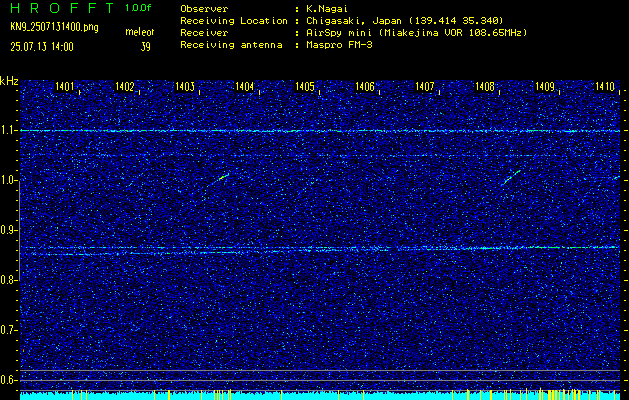Select the 1403 time marker
Image resolution: width=629 pixels, height=400 pixels.
tap(185, 86)
